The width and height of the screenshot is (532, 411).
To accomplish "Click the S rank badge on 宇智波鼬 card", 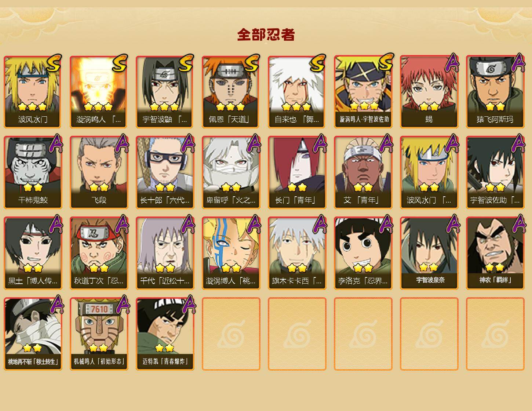I will pyautogui.click(x=186, y=63).
